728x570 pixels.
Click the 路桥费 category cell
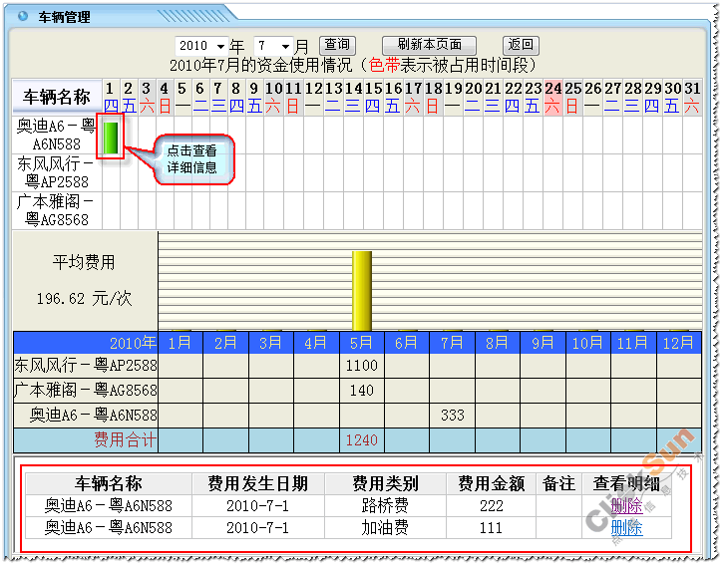pos(385,505)
